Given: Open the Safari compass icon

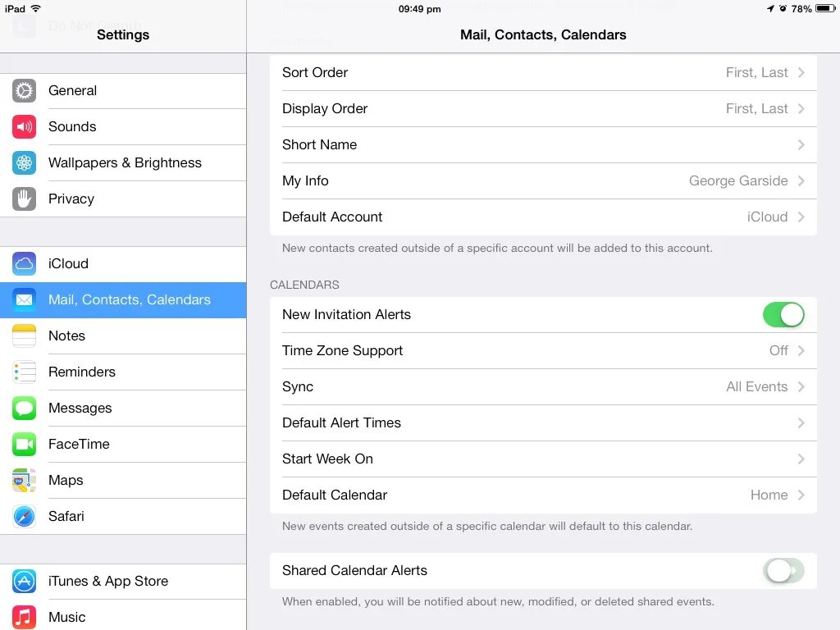Looking at the screenshot, I should click(x=24, y=517).
